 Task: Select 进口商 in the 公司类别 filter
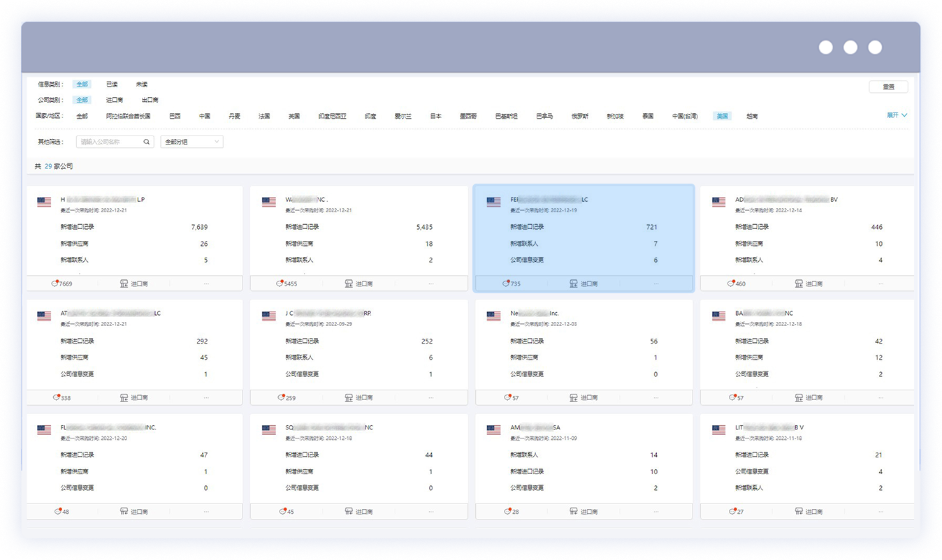coord(115,101)
